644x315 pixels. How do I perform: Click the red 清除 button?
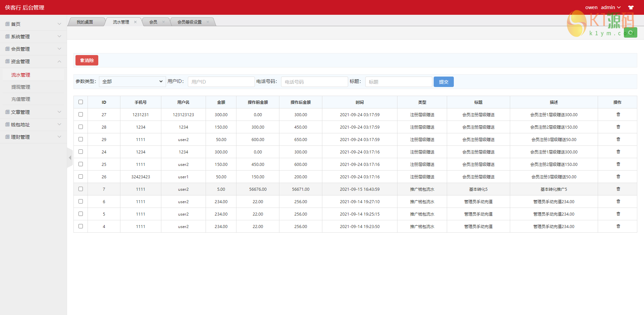(x=87, y=60)
